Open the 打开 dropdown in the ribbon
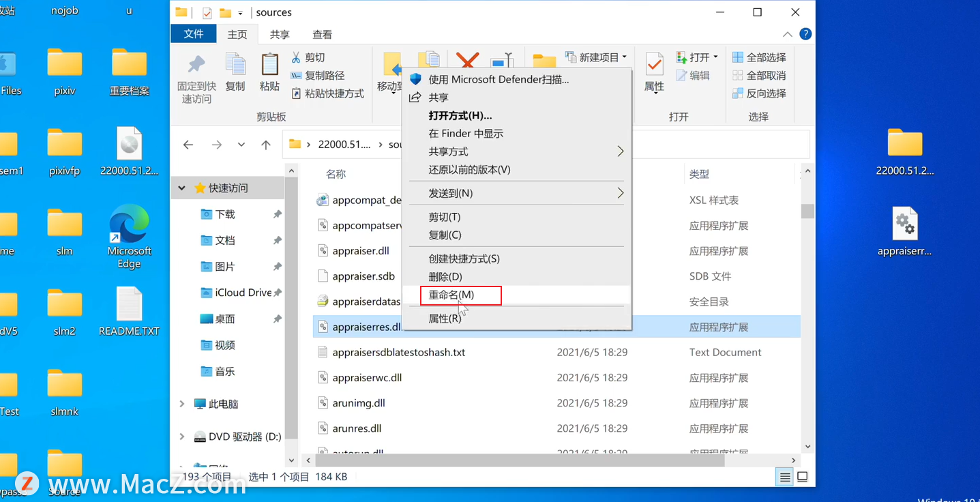The width and height of the screenshot is (980, 502). 697,57
